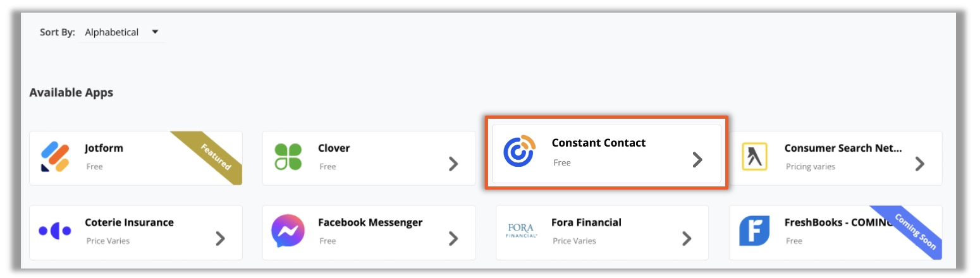This screenshot has width=980, height=278.
Task: Open the Facebook Messenger icon
Action: point(288,231)
